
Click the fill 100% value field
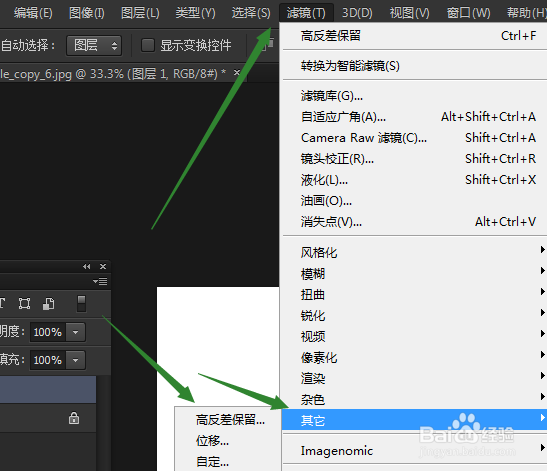pos(48,360)
